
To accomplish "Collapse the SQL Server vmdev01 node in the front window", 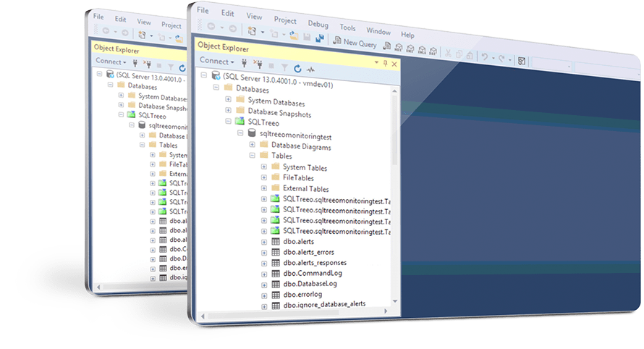I will pyautogui.click(x=204, y=75).
